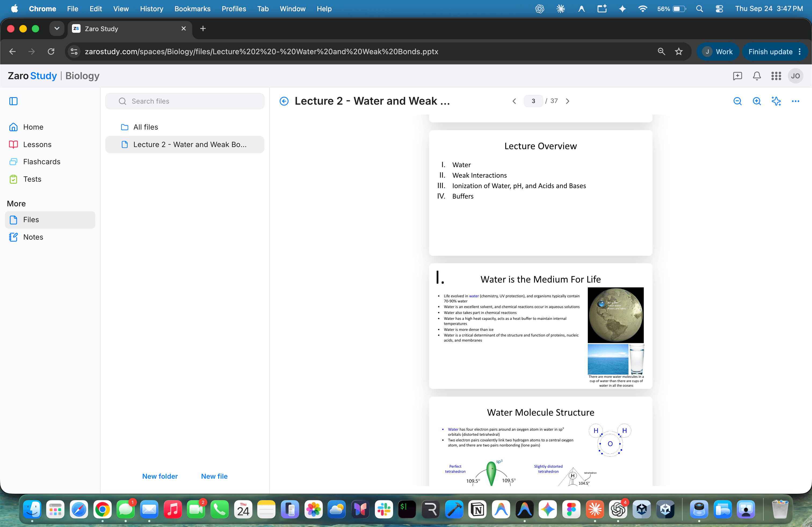Image resolution: width=812 pixels, height=527 pixels.
Task: Select the Water is the Medium For Life slide
Action: (x=541, y=326)
